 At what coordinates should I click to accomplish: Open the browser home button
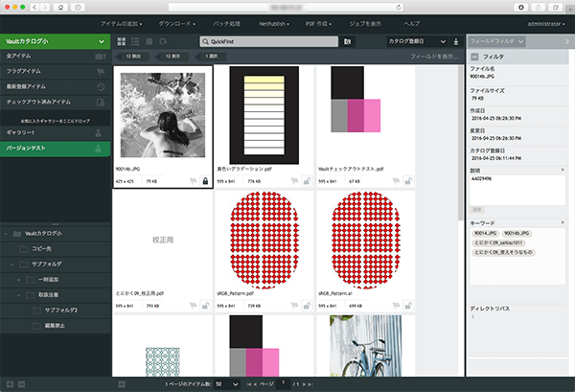pos(60,8)
